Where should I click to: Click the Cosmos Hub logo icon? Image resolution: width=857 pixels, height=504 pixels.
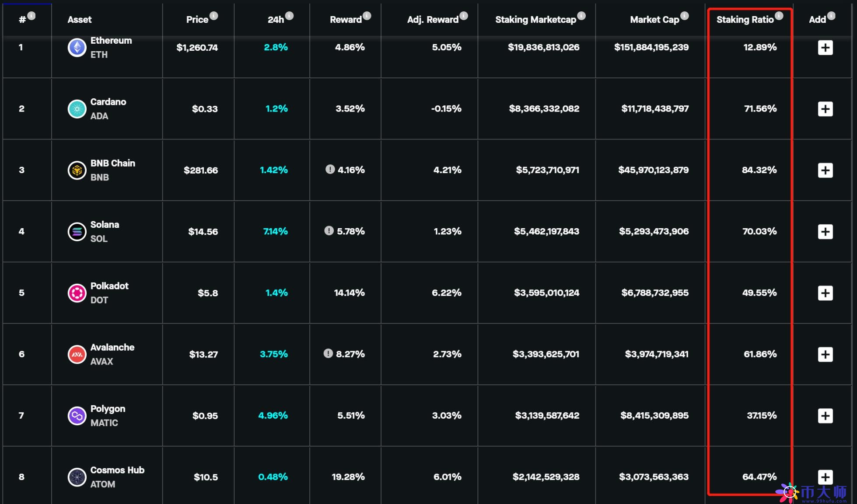pyautogui.click(x=77, y=477)
